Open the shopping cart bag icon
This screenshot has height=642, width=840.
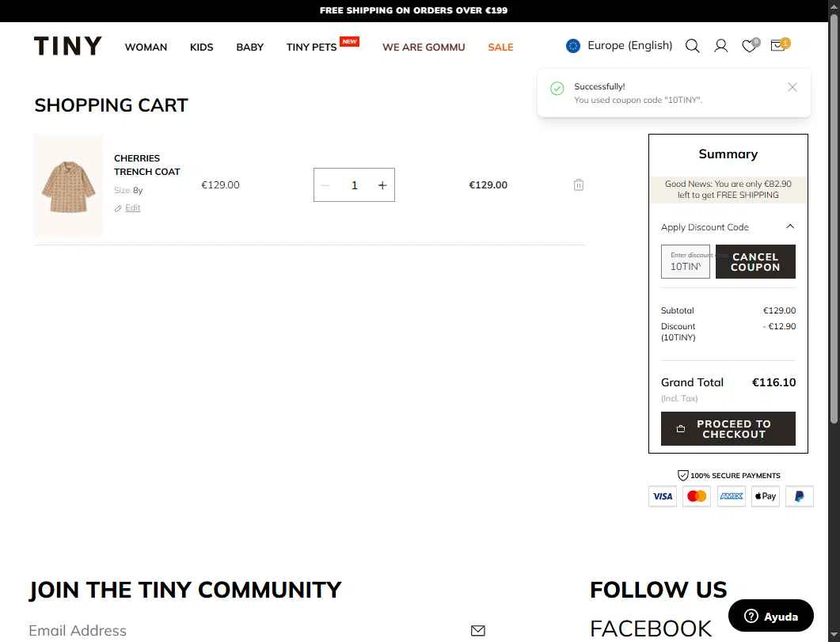(778, 45)
